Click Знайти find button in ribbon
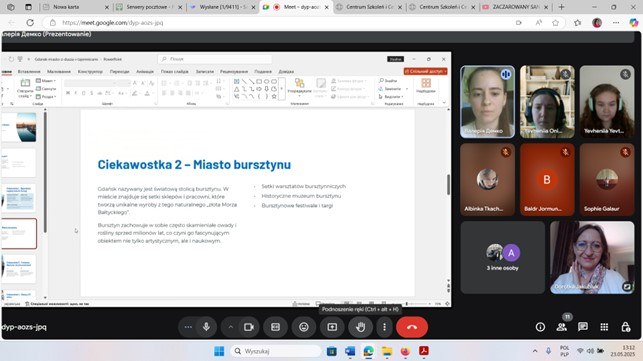This screenshot has height=361, width=643. pos(388,81)
